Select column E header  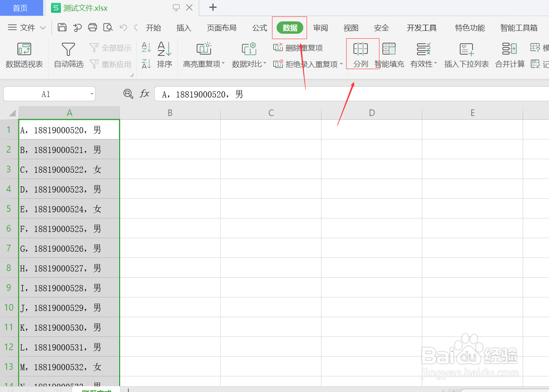(472, 113)
